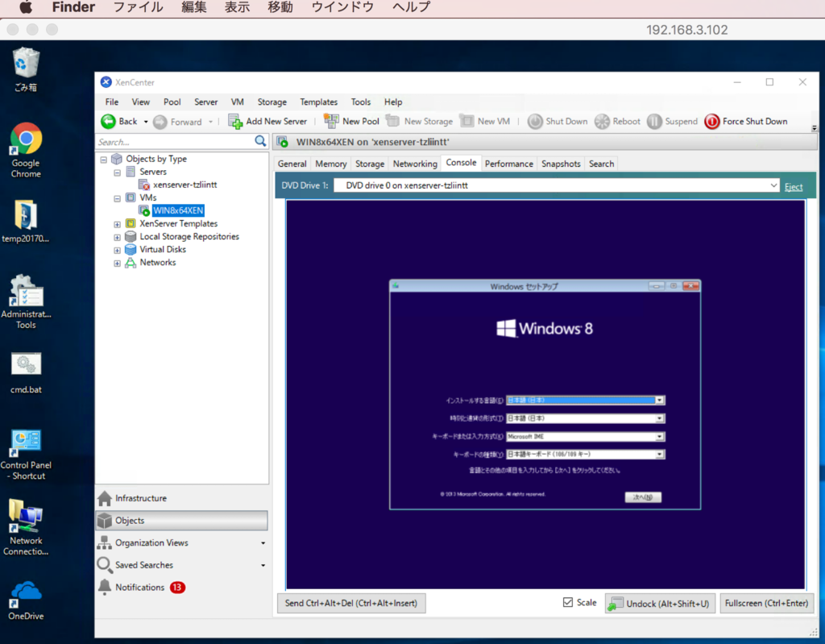This screenshot has width=825, height=644.
Task: Click the Suspend pause icon
Action: tap(654, 121)
